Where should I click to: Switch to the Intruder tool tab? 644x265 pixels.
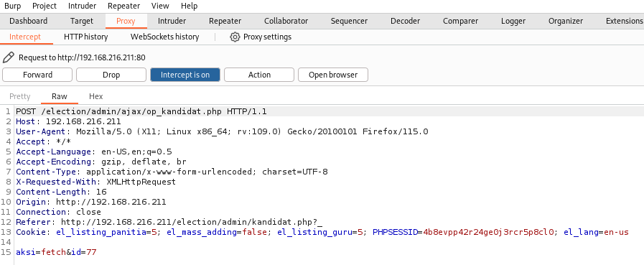click(x=172, y=21)
